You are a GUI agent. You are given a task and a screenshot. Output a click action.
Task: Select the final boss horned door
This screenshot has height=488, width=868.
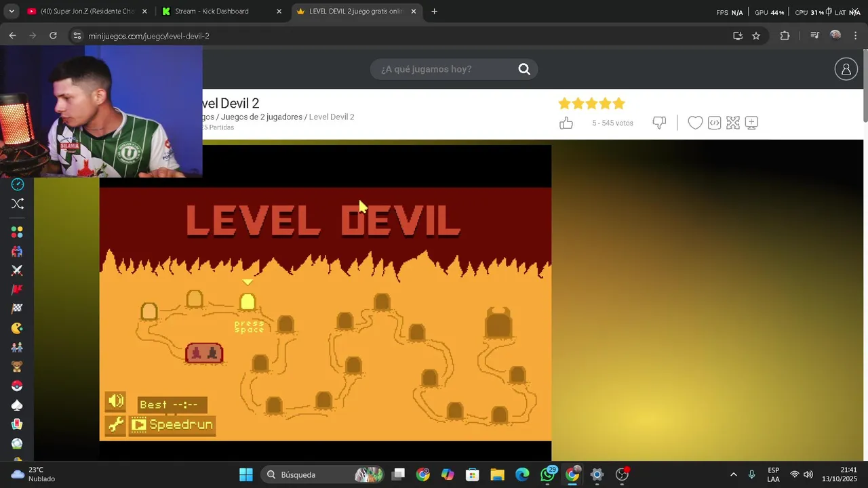pyautogui.click(x=498, y=323)
